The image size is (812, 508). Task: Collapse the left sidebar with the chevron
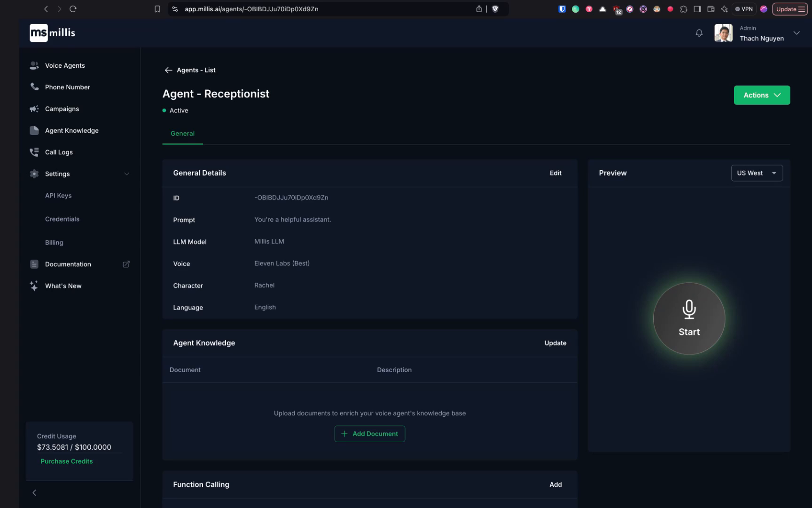coord(34,492)
